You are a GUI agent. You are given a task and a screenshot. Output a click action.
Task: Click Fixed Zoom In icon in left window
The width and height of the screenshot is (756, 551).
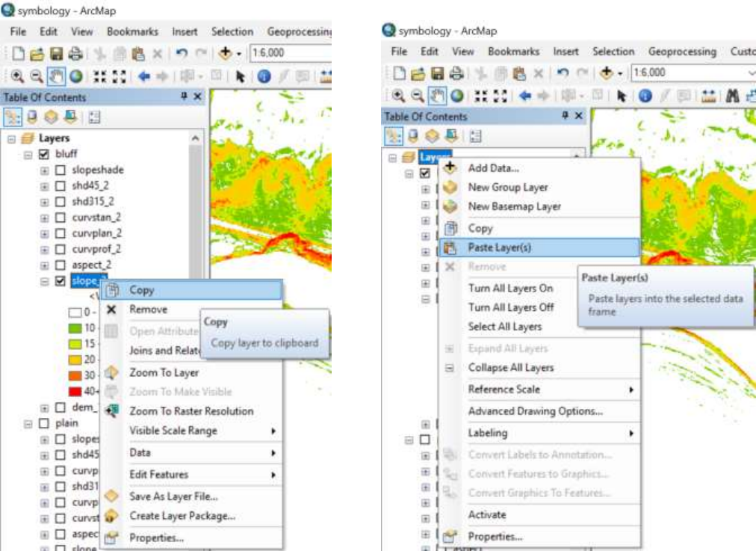100,76
